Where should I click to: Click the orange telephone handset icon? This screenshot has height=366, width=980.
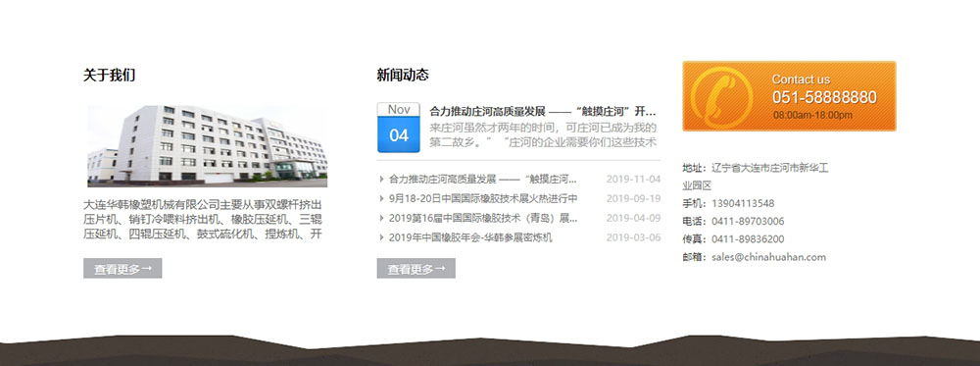[x=722, y=96]
